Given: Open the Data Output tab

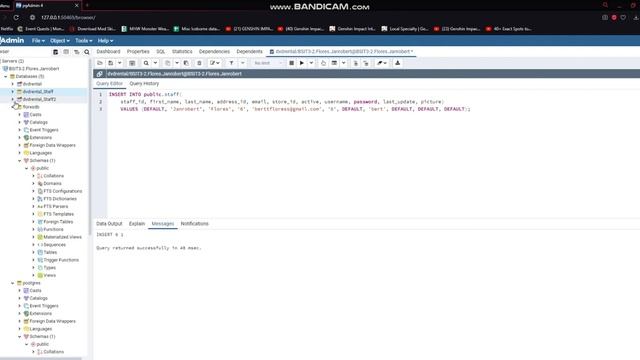Looking at the screenshot, I should tap(109, 224).
